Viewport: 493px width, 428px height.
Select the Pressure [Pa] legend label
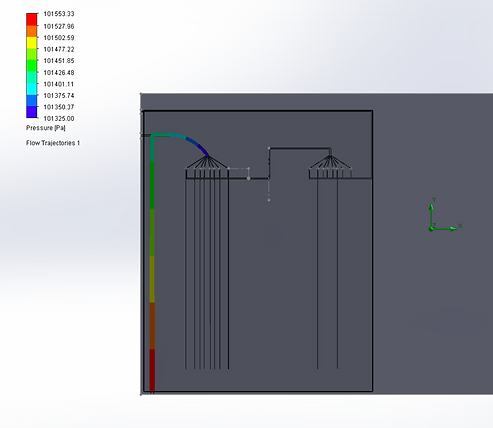[46, 128]
